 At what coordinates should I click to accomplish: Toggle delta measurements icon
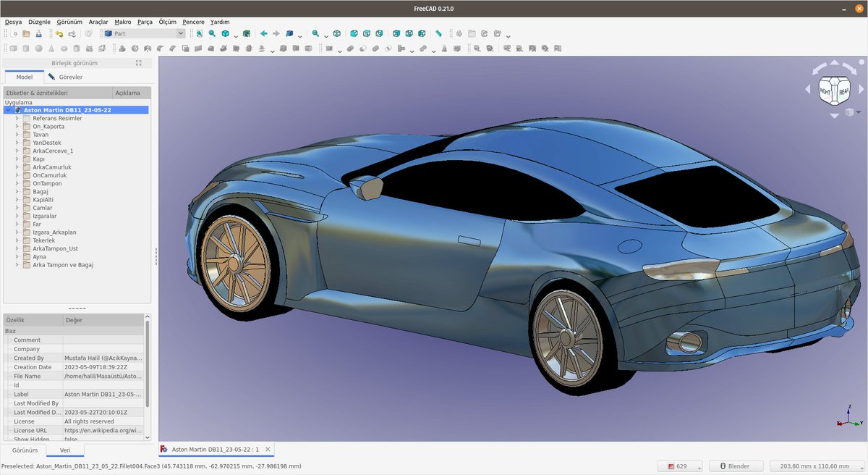click(557, 49)
